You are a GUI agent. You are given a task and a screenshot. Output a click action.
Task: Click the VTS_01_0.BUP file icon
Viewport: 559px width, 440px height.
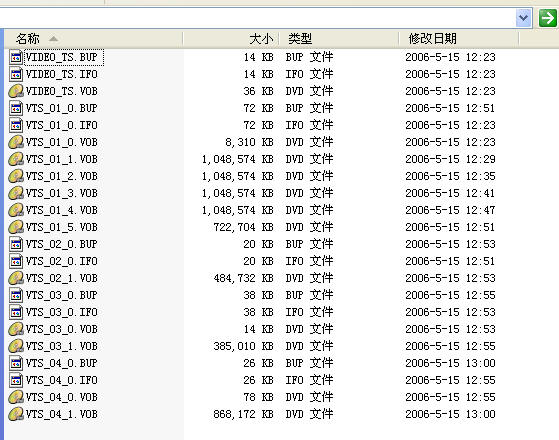(x=16, y=108)
